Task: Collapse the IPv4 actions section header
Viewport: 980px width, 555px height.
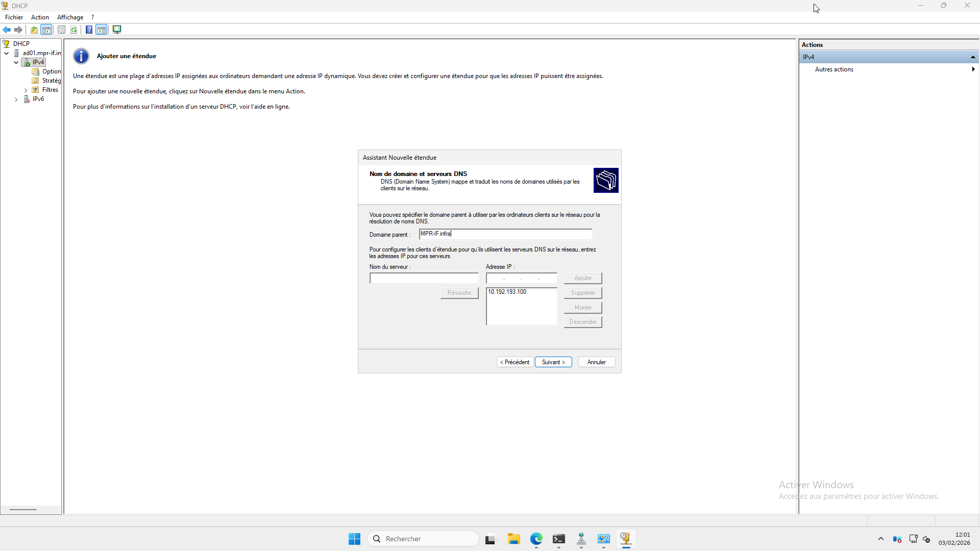Action: [x=972, y=57]
